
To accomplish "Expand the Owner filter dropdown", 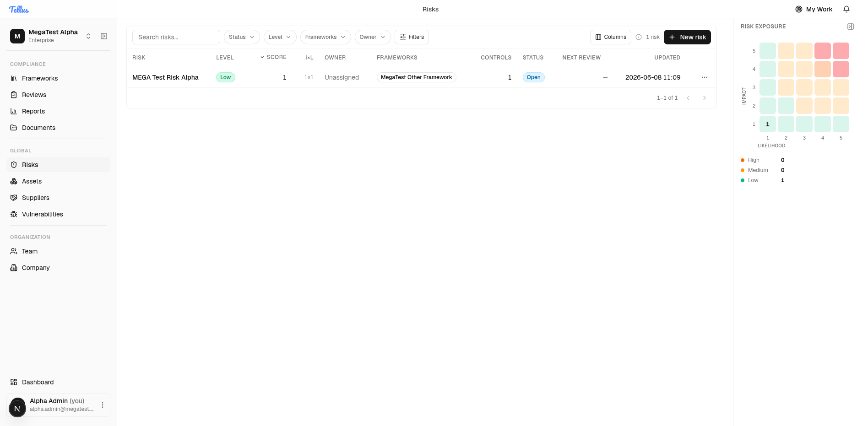I will pos(373,37).
